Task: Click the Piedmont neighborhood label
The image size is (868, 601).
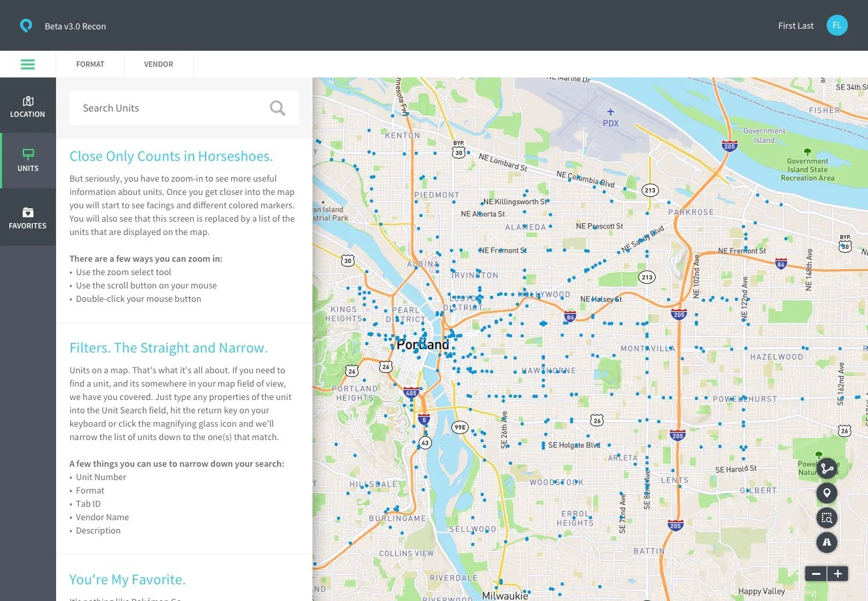Action: click(437, 195)
